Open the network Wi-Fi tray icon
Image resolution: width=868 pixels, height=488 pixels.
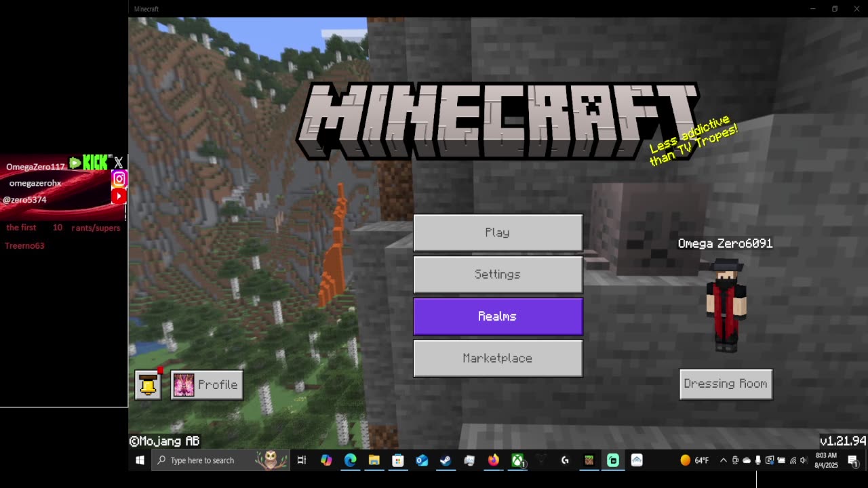pos(793,460)
